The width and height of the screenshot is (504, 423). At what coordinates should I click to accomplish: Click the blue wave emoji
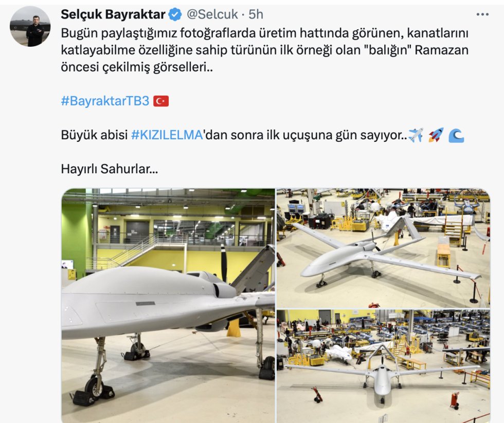[456, 136]
